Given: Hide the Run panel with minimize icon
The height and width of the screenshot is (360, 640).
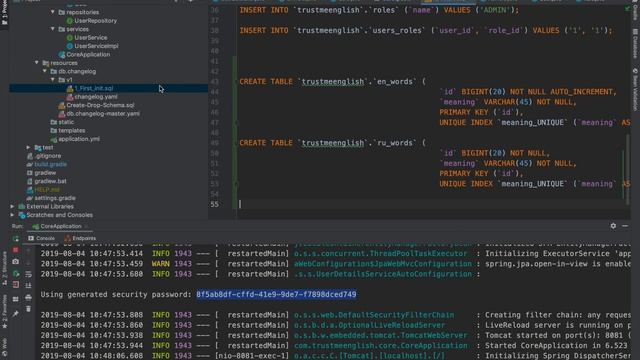Looking at the screenshot, I should pos(625,226).
